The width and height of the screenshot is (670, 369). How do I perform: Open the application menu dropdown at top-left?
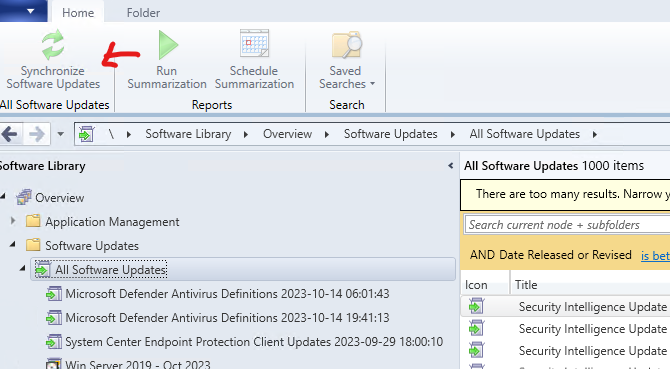click(30, 11)
